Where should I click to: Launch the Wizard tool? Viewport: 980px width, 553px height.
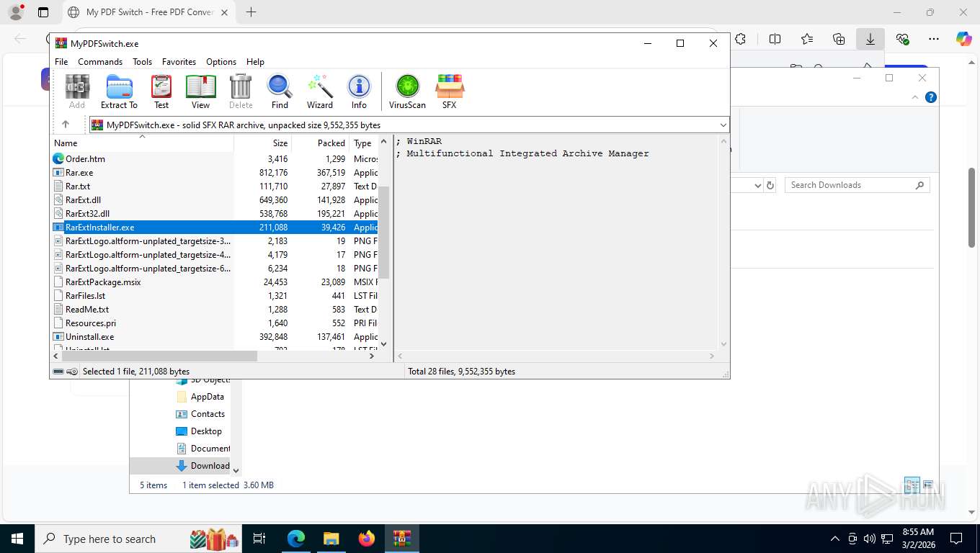tap(320, 91)
